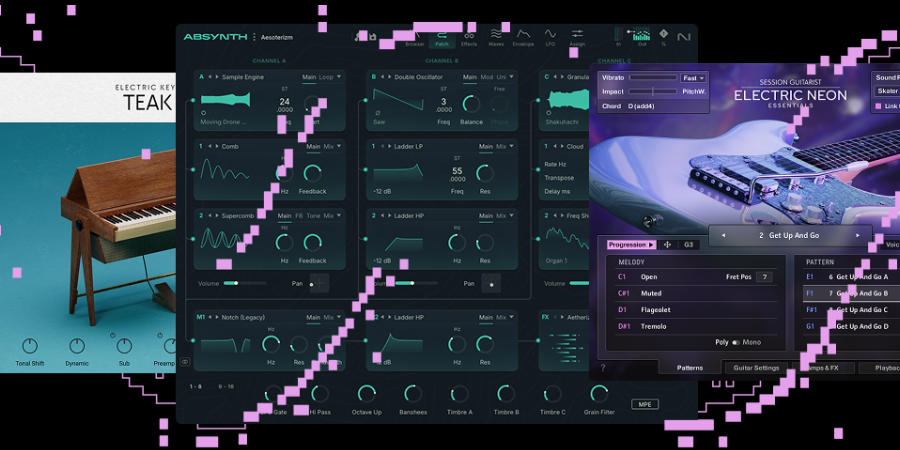Open the Patterns tab in Electric Neon

point(690,368)
